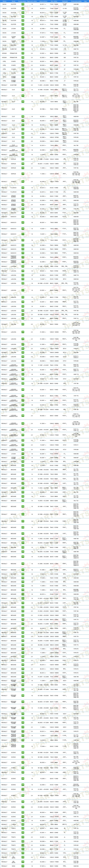Screen dimensions: 89x868
Task: Click the 'Model' column header
Action: 13,1
